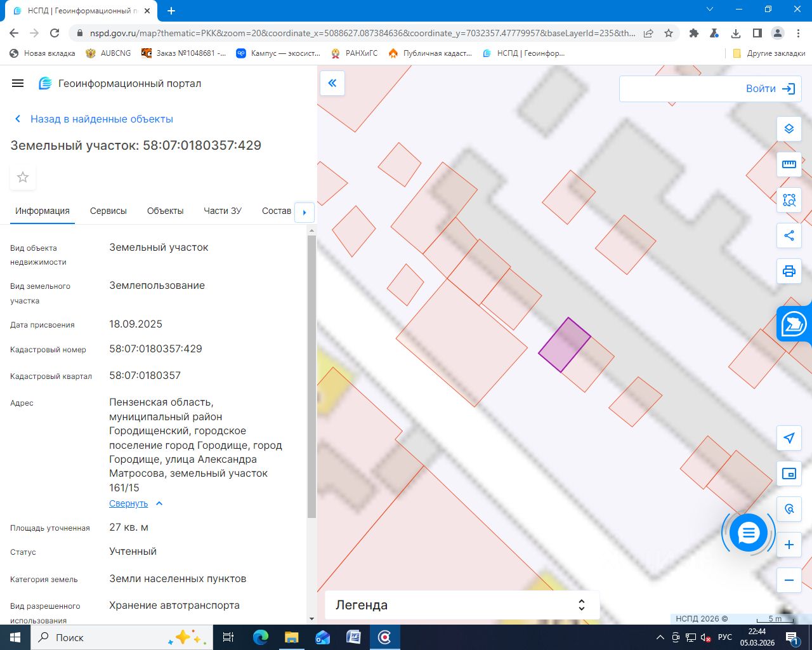
Task: Share this page from the address bar
Action: (648, 33)
